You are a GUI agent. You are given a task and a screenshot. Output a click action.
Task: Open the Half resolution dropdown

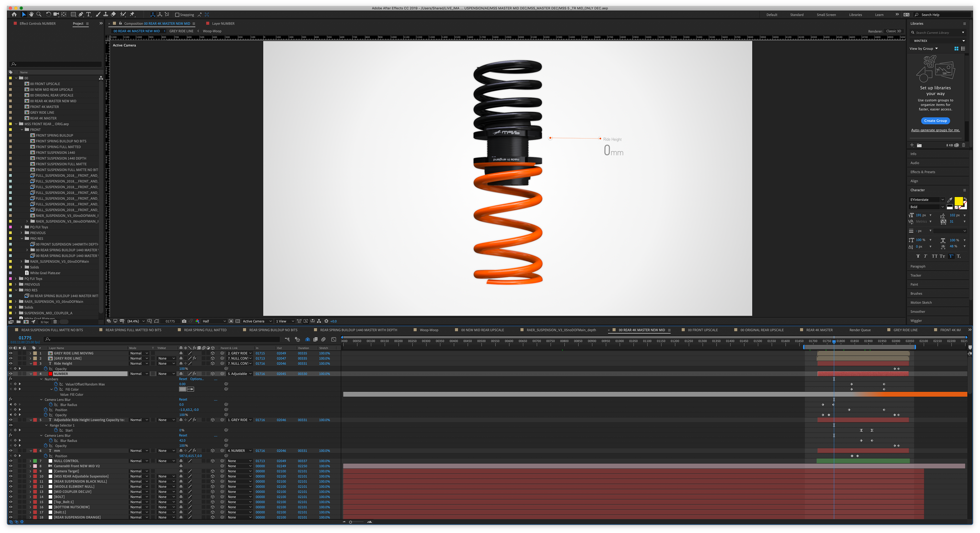click(x=214, y=321)
